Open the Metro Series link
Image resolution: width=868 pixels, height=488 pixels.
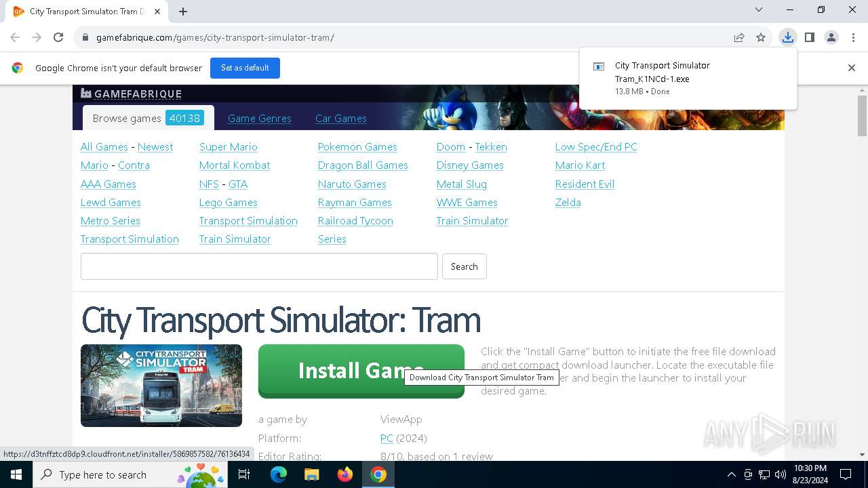tap(111, 220)
